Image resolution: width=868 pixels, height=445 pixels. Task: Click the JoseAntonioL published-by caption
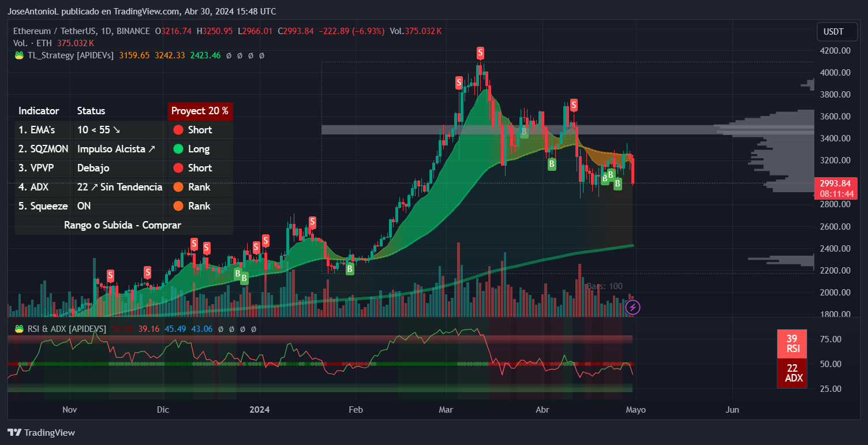pyautogui.click(x=142, y=11)
